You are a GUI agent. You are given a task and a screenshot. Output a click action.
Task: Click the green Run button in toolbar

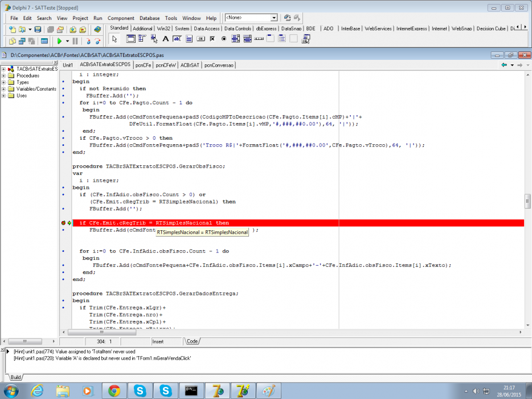click(x=59, y=41)
